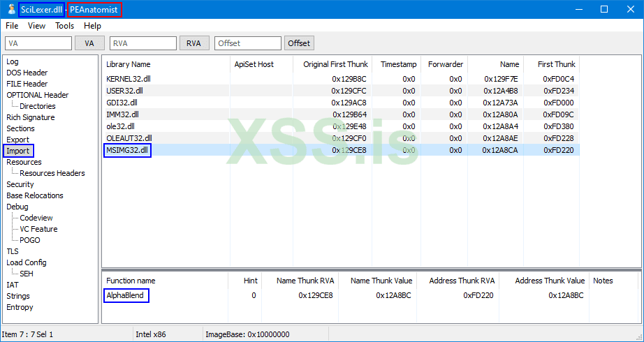Select the USER32.dll import row
This screenshot has height=342, width=644.
pos(340,91)
